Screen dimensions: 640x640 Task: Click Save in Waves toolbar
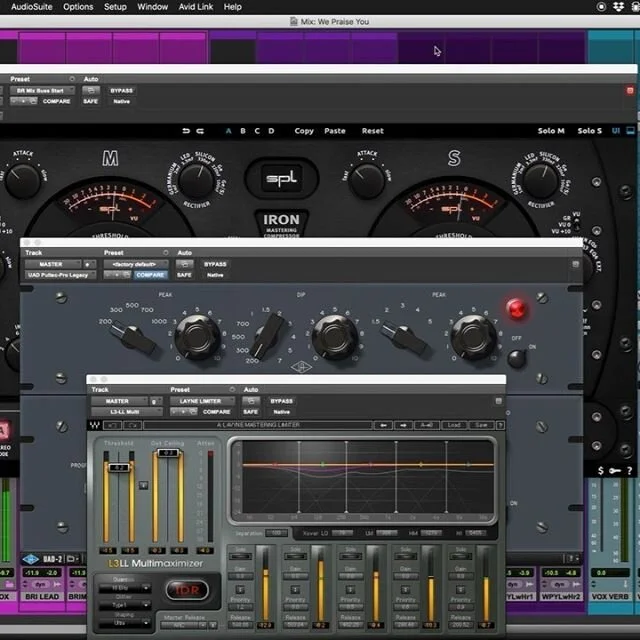coord(481,425)
